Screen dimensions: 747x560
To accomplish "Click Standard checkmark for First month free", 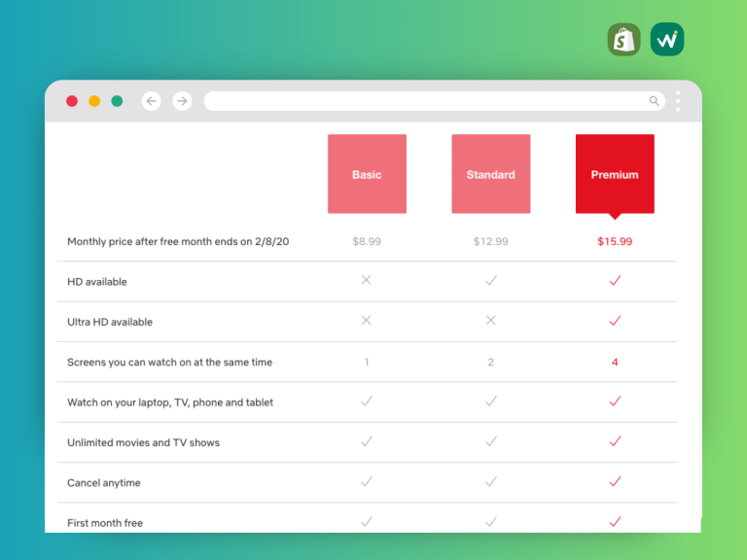I will (491, 521).
